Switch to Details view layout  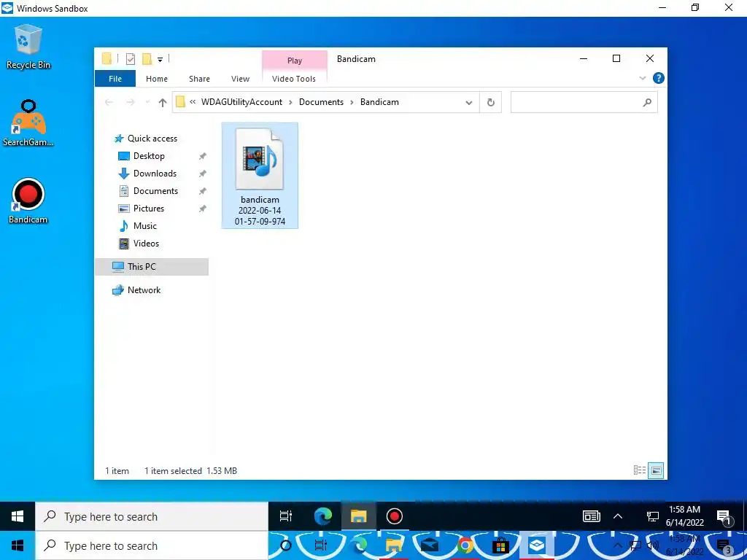[x=639, y=470]
